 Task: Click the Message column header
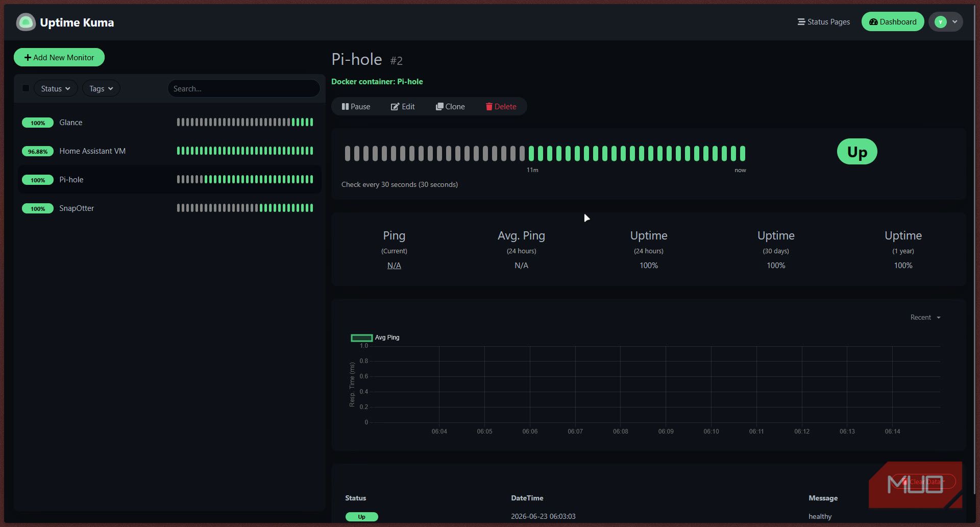[x=823, y=498]
